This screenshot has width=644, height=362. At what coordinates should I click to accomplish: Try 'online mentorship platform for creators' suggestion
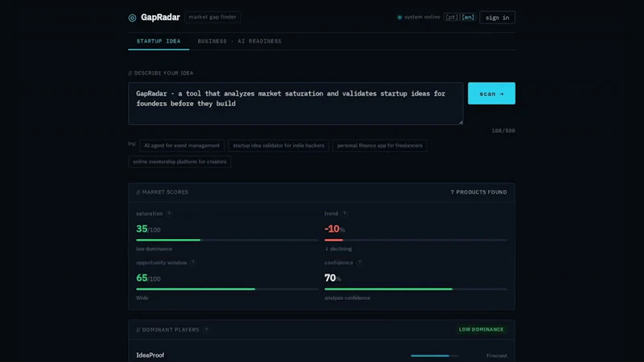(180, 162)
